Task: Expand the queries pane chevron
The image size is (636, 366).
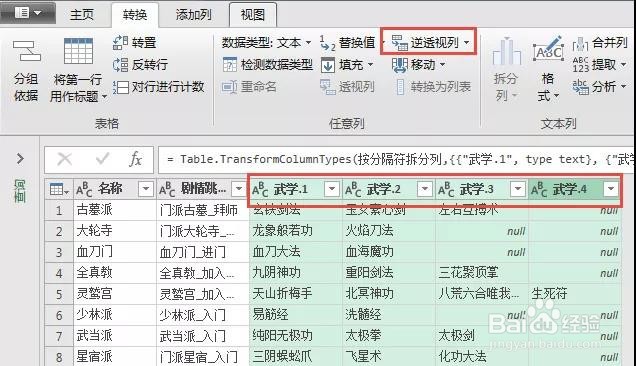Action: pyautogui.click(x=20, y=158)
